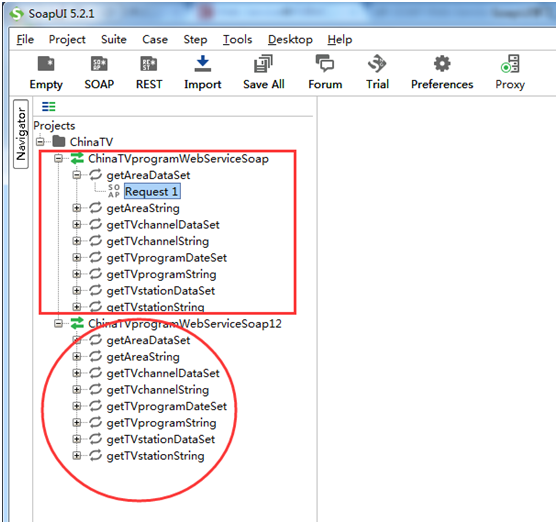Click the Projects heading label
Image resolution: width=558 pixels, height=524 pixels.
click(54, 125)
